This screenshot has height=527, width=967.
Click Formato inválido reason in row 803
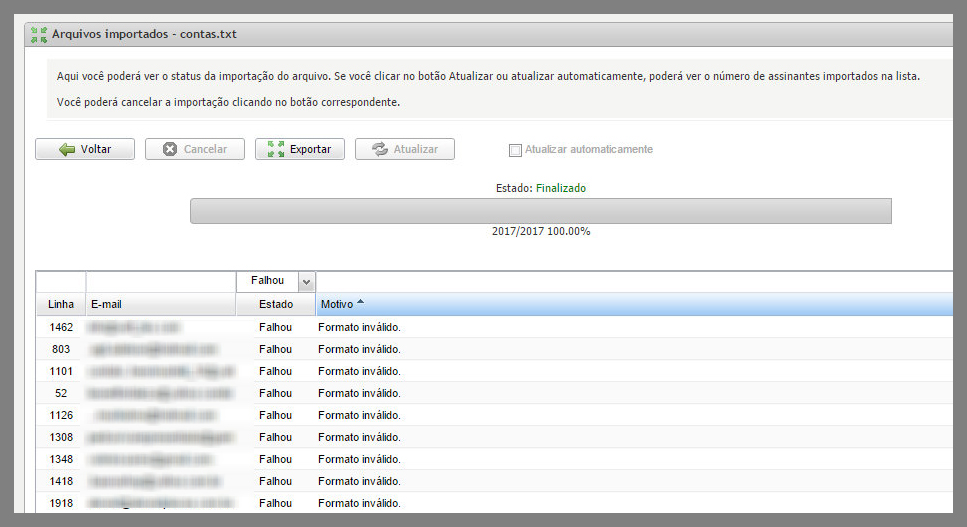click(359, 349)
